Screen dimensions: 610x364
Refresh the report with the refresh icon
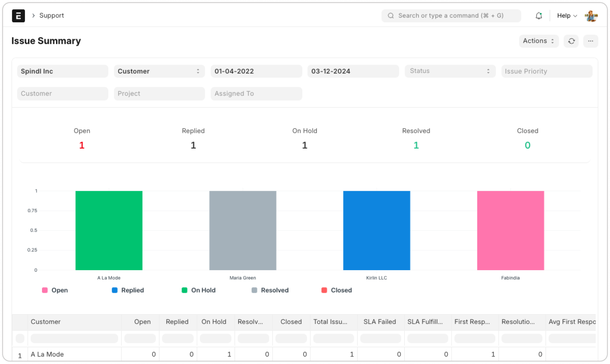(571, 41)
